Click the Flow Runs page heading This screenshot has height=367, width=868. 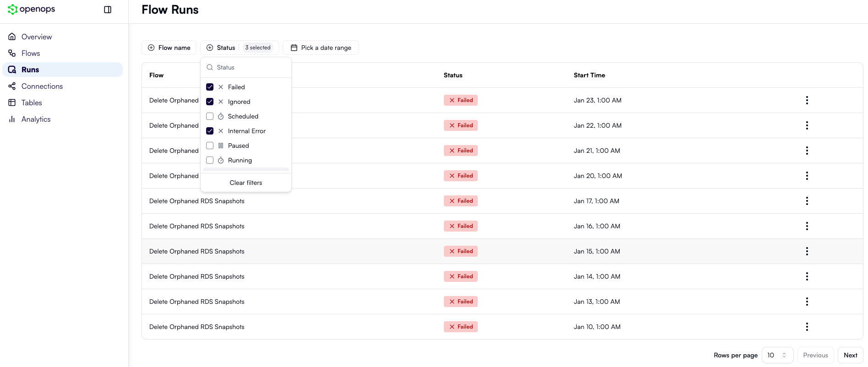click(x=170, y=10)
